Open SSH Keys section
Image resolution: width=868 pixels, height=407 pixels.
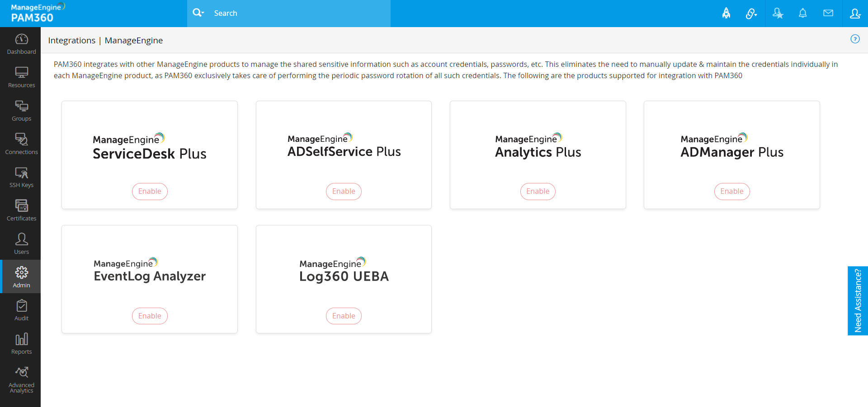[x=21, y=177]
